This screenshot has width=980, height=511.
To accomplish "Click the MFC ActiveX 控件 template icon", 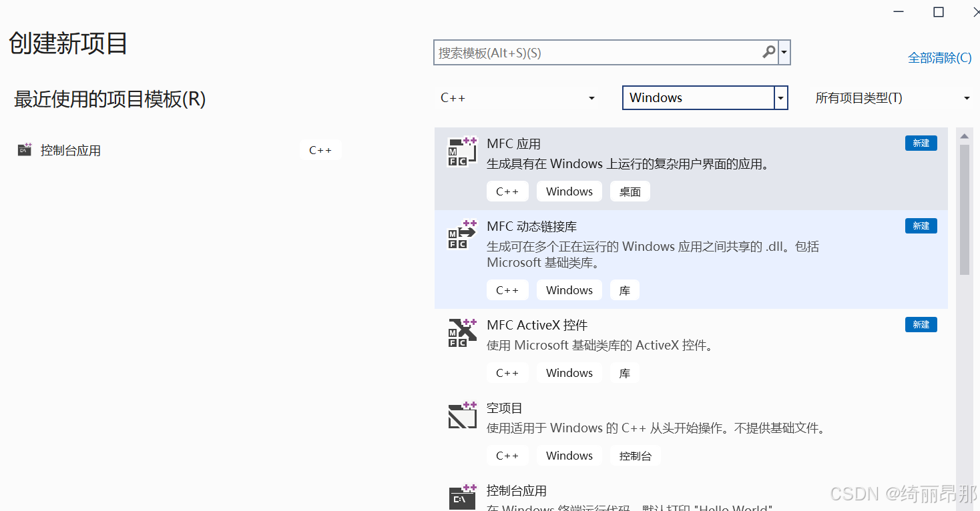I will (462, 333).
